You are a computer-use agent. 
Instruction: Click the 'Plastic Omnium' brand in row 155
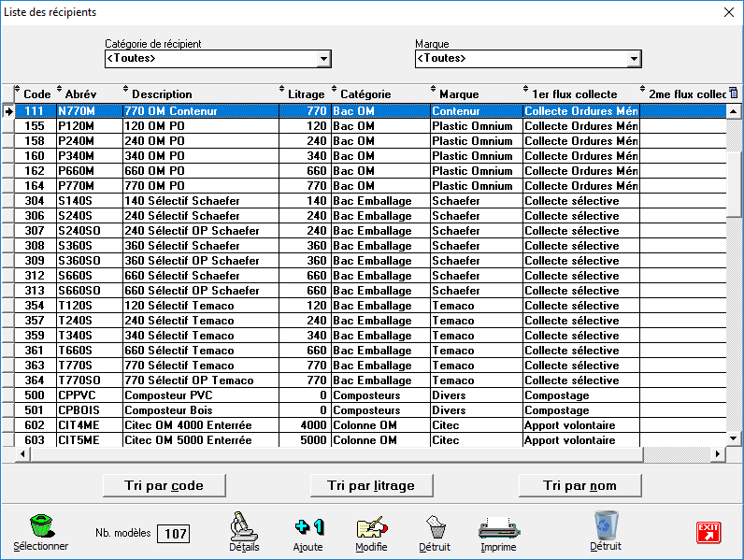coord(477,126)
